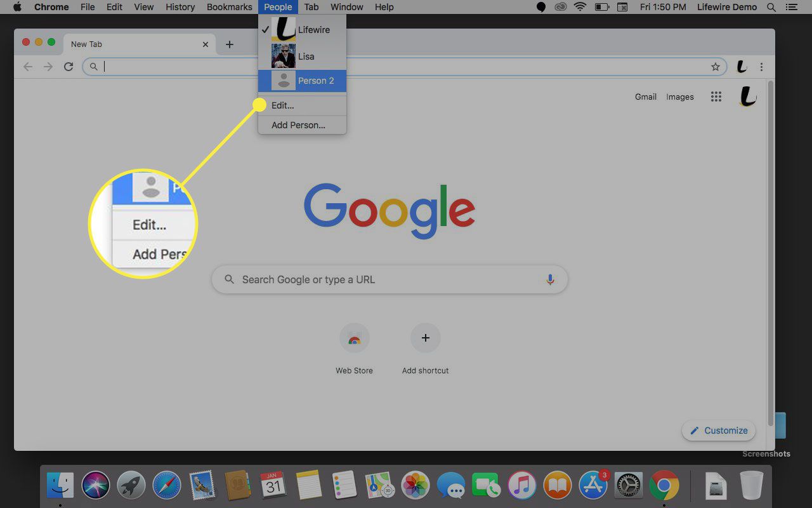This screenshot has height=508, width=812.
Task: Click the battery status icon
Action: (601, 7)
